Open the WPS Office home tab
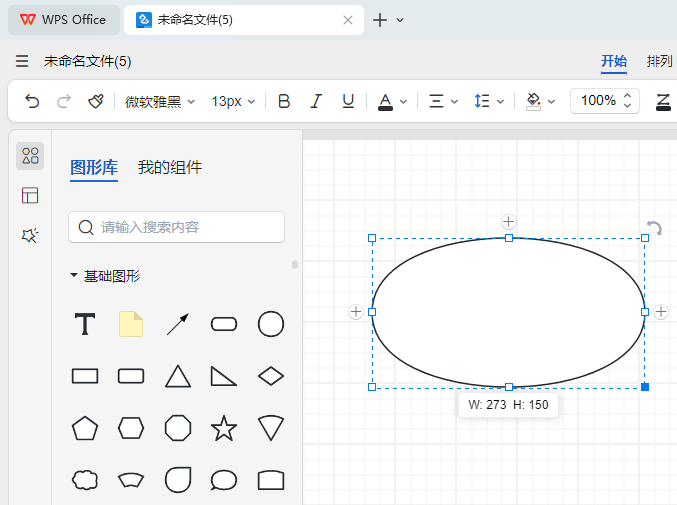 [x=63, y=20]
